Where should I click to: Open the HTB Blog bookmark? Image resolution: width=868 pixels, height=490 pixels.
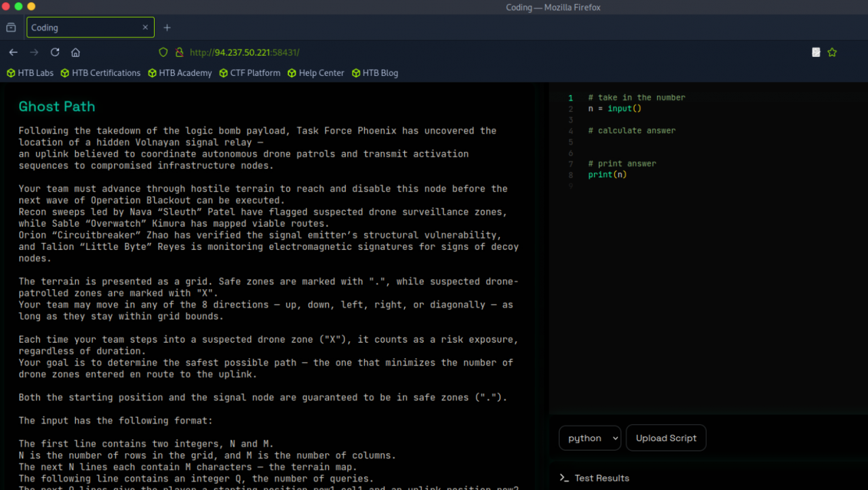pyautogui.click(x=375, y=73)
